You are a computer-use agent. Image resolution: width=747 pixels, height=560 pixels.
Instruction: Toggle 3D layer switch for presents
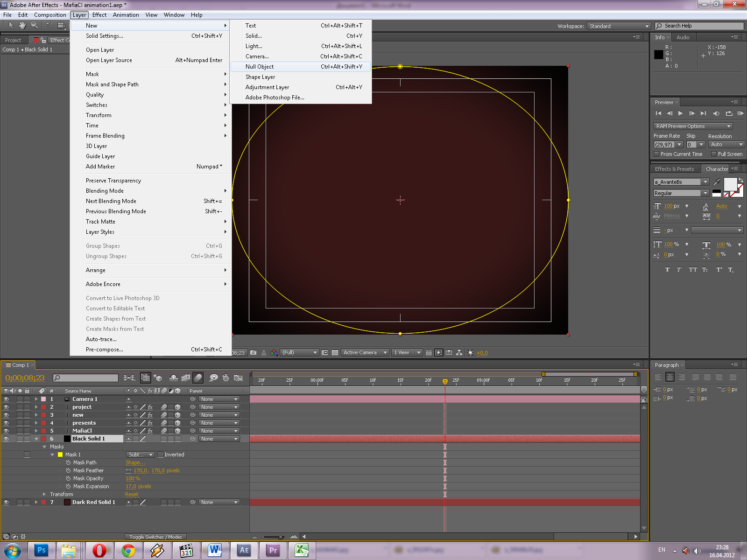(177, 423)
